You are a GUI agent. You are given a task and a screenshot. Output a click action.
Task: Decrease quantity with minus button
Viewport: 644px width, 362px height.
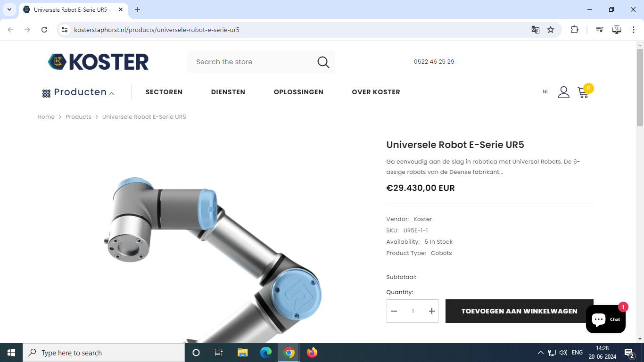(x=394, y=311)
